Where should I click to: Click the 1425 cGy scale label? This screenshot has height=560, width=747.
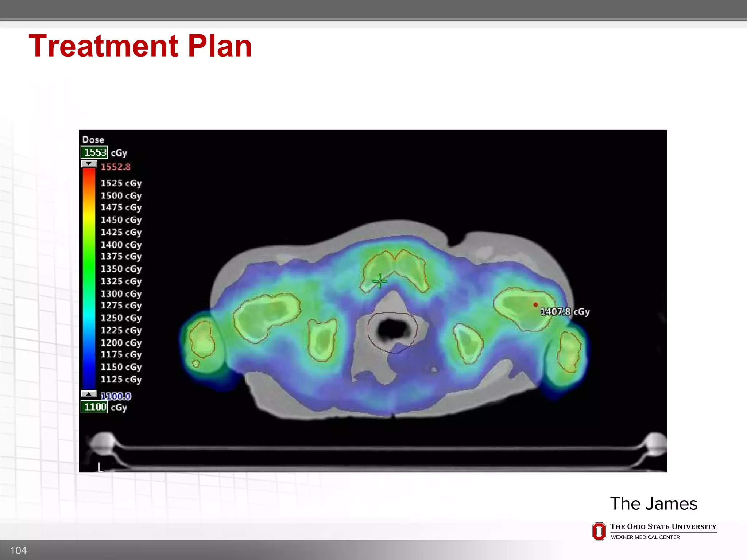[121, 233]
